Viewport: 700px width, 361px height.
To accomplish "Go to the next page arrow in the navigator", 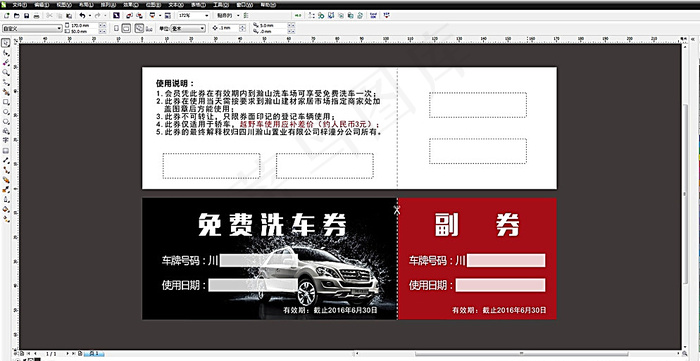I will point(68,353).
